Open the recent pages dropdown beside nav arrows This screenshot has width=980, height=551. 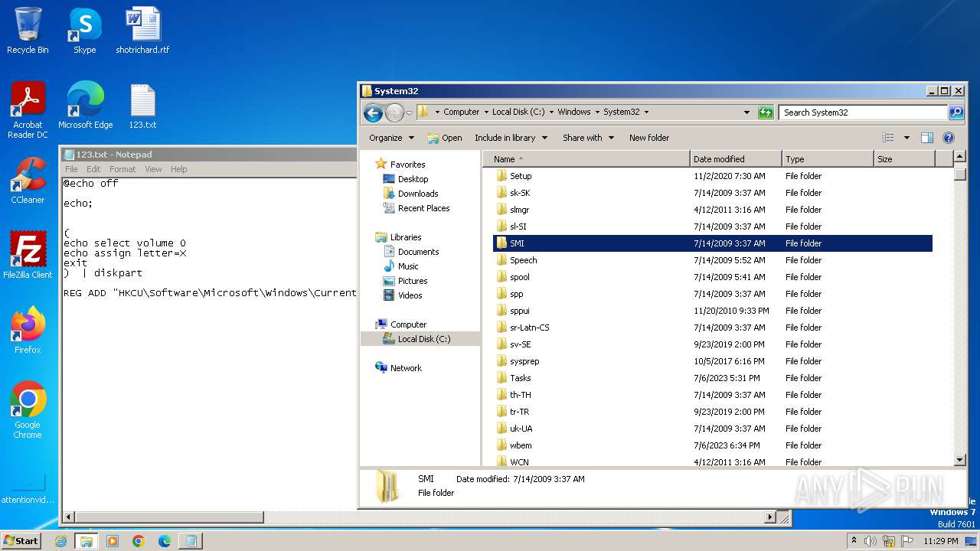pyautogui.click(x=409, y=112)
